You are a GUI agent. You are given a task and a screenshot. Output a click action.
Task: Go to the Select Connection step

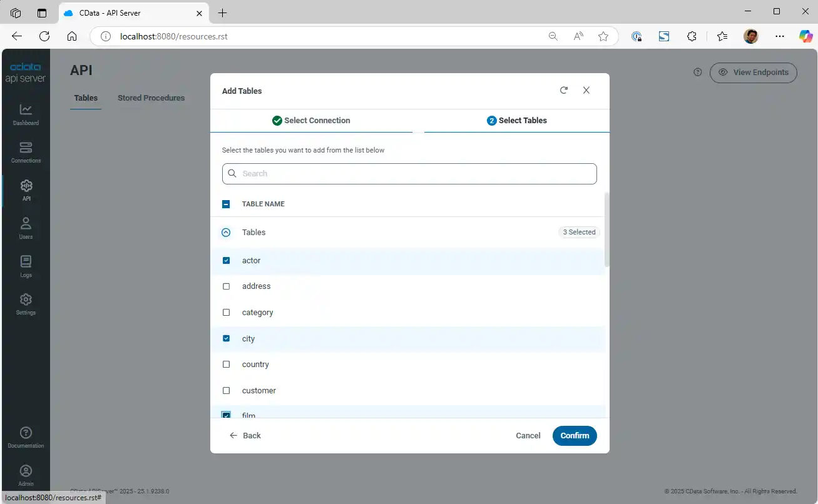pyautogui.click(x=311, y=121)
